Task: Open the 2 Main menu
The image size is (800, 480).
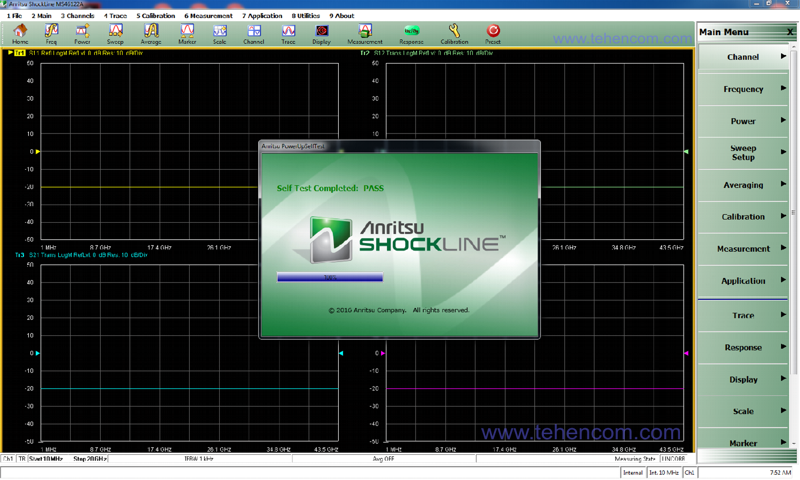Action: pyautogui.click(x=41, y=16)
